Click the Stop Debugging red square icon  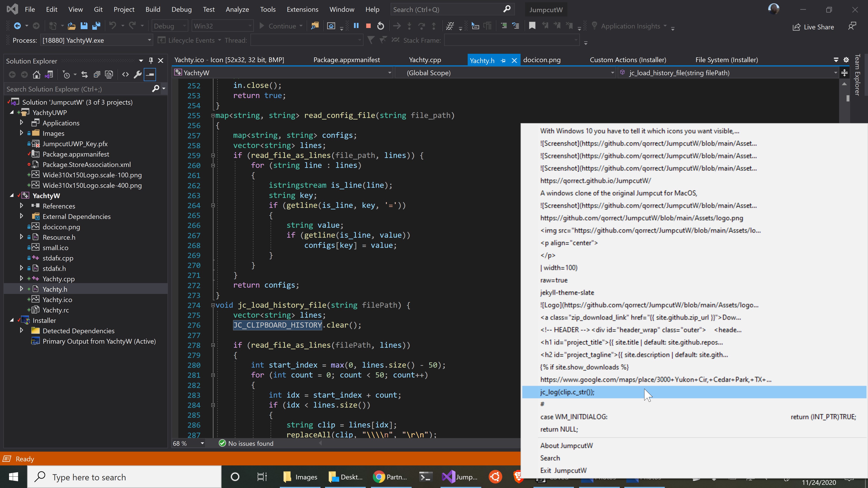point(368,26)
